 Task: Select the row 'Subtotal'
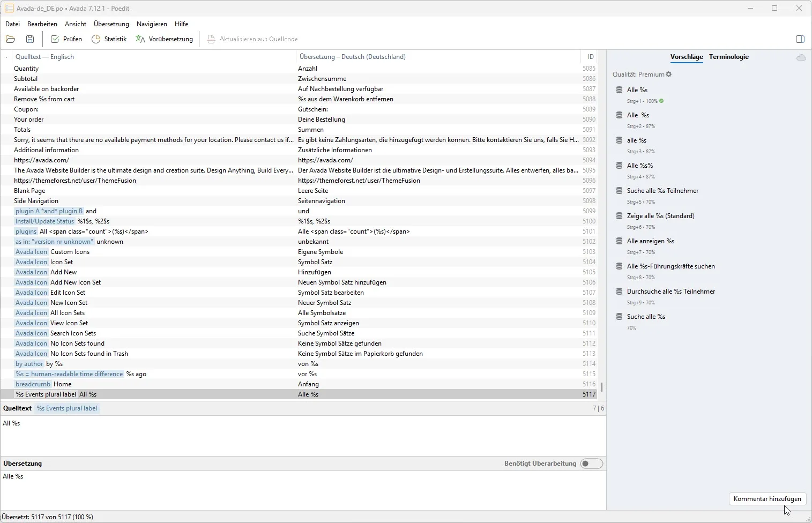click(x=300, y=79)
